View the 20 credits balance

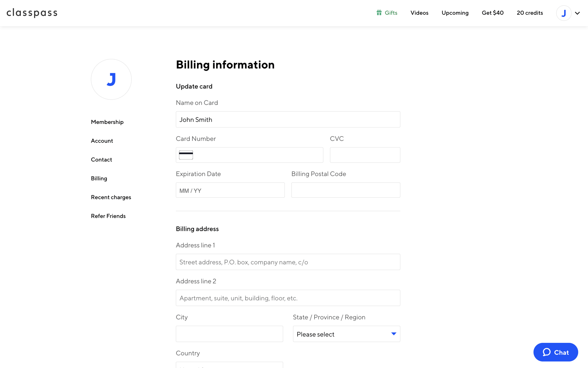[530, 13]
